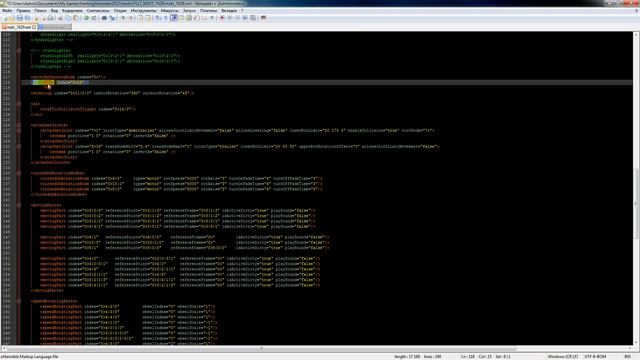Collapse the ai block fold marker

[19, 104]
